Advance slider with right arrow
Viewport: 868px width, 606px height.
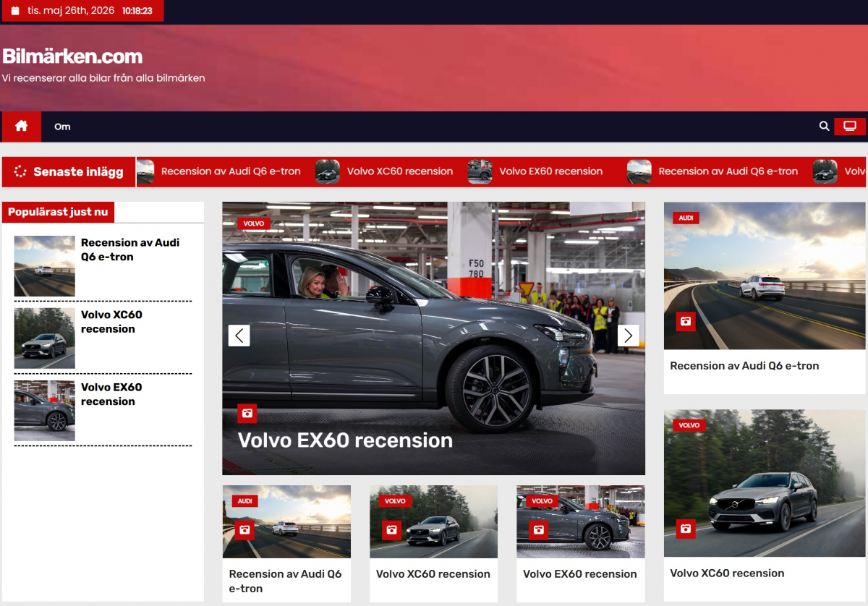(628, 336)
